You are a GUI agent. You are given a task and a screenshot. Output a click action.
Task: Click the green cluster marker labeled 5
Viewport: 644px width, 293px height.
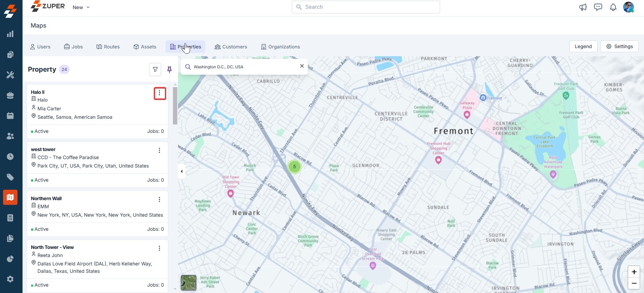click(x=294, y=167)
